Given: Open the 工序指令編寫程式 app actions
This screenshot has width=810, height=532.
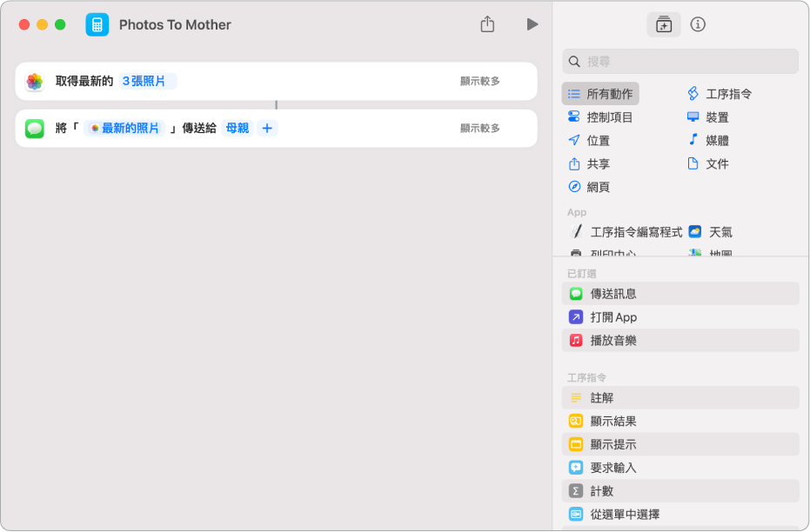Looking at the screenshot, I should (x=626, y=232).
